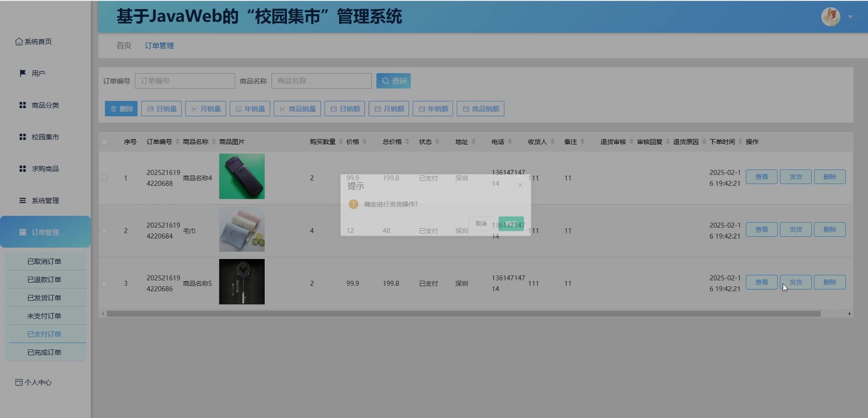Open the dropdown arrow beside the avatar
868x418 pixels.
[x=850, y=17]
